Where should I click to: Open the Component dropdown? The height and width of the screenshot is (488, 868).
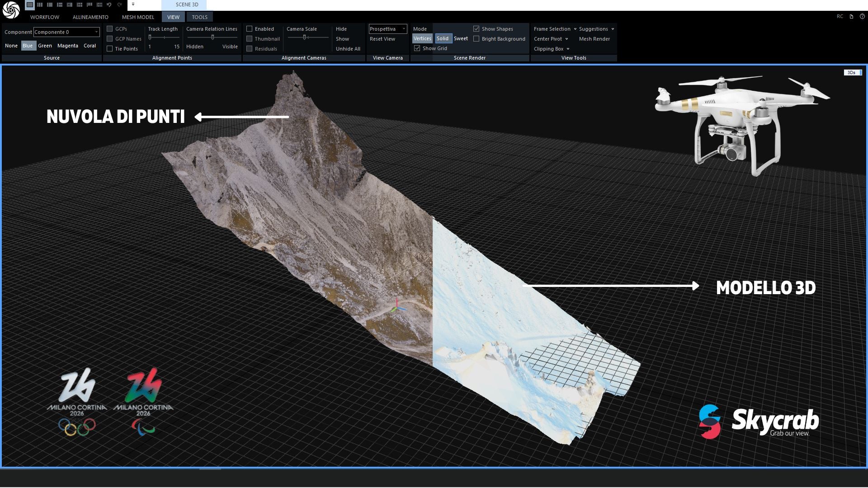click(x=66, y=32)
